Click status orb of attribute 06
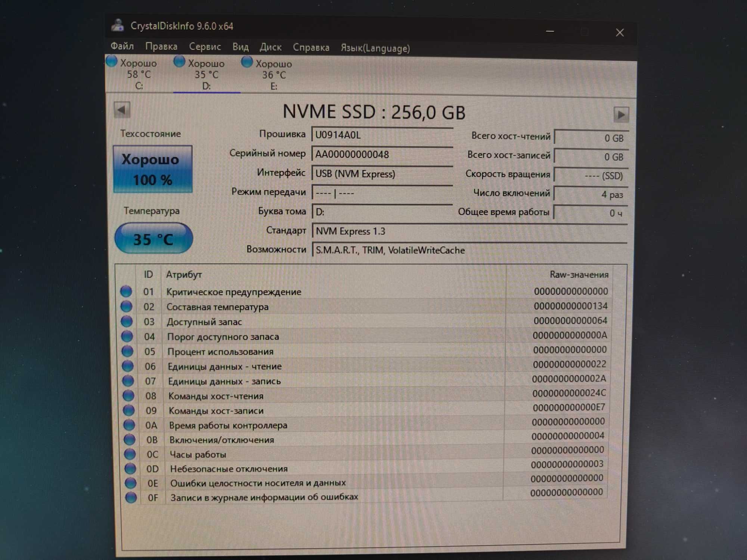The image size is (747, 560). coord(128,366)
